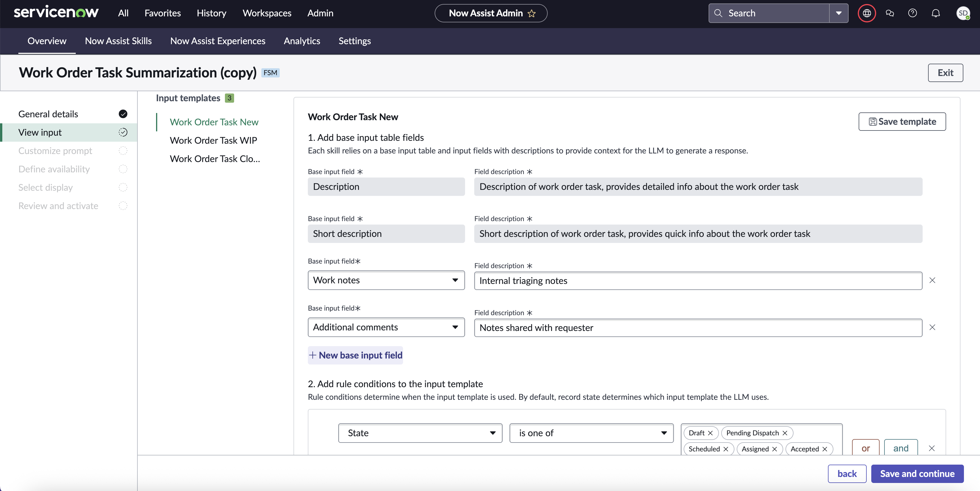The width and height of the screenshot is (980, 491).
Task: Click the Save template button
Action: click(902, 121)
